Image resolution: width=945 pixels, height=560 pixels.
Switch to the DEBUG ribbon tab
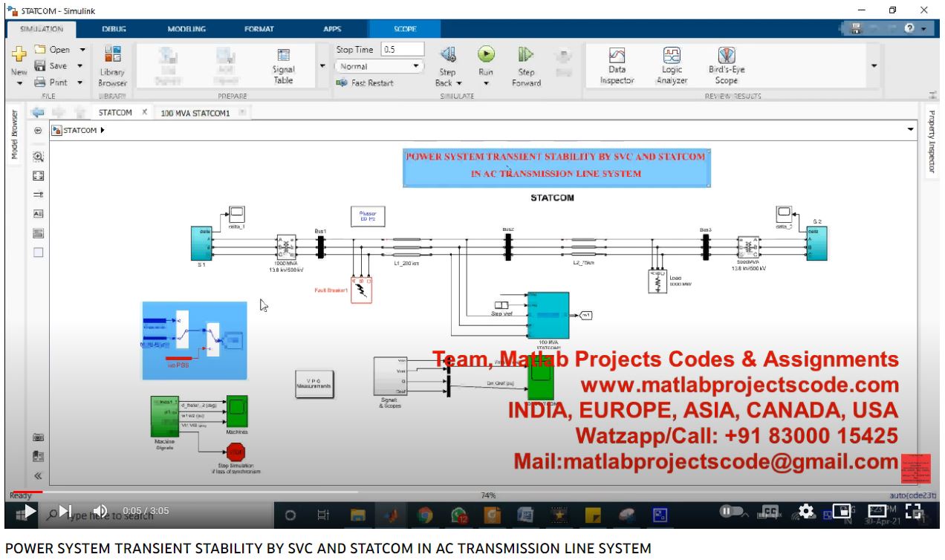(114, 29)
